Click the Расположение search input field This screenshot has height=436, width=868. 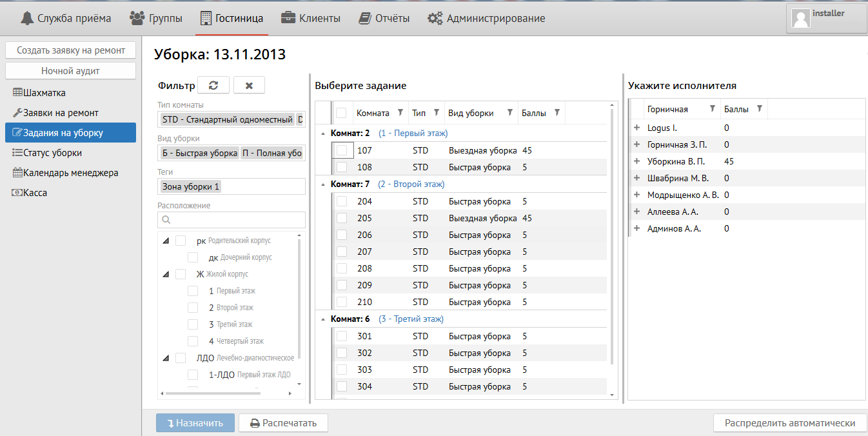(x=232, y=220)
